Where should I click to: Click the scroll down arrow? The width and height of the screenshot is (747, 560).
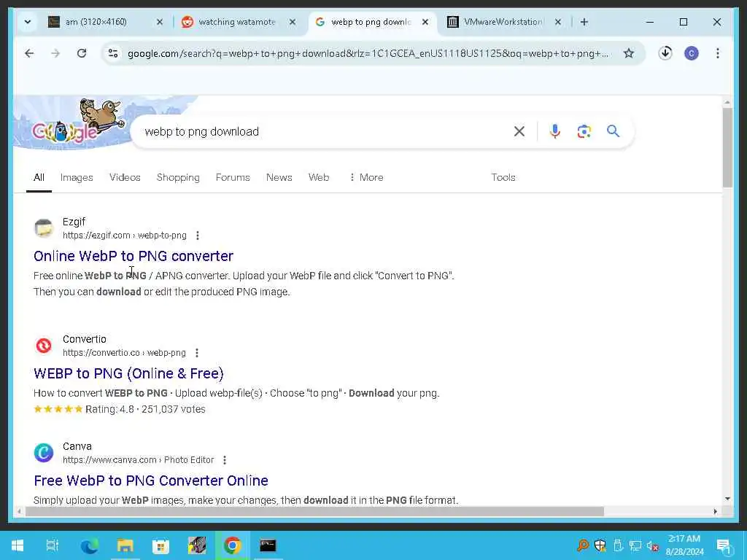click(727, 499)
